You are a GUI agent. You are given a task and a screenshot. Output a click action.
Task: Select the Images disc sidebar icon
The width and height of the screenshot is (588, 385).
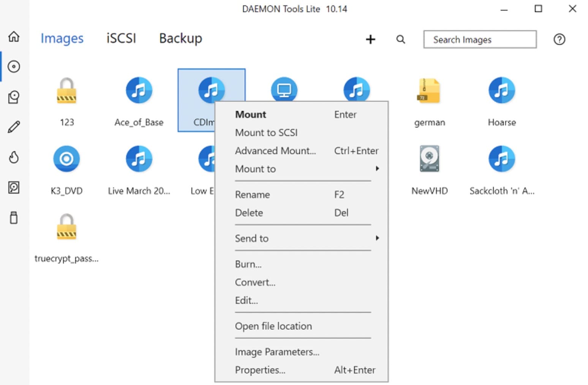pos(14,66)
